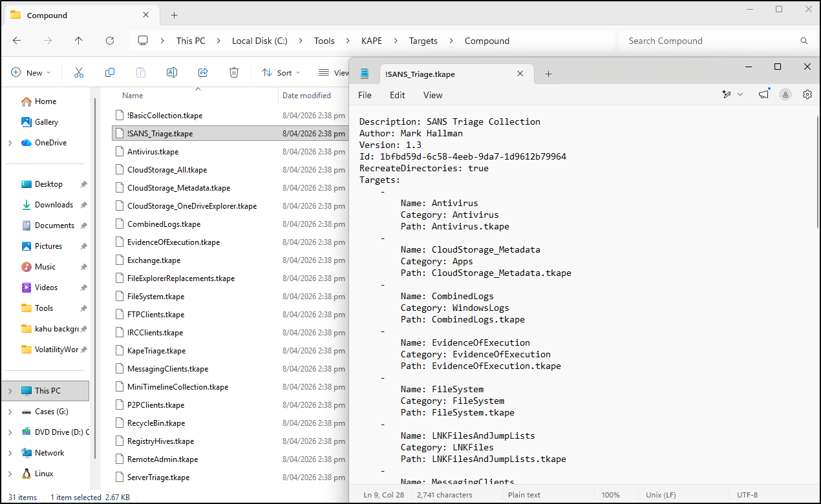Click the Notepad account profile icon
Screen dimensions: 821x504
tap(785, 94)
